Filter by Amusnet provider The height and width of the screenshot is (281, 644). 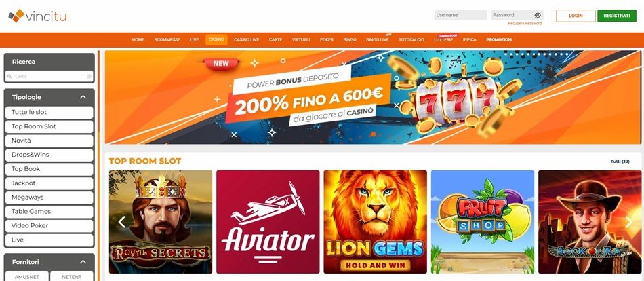[x=27, y=276]
